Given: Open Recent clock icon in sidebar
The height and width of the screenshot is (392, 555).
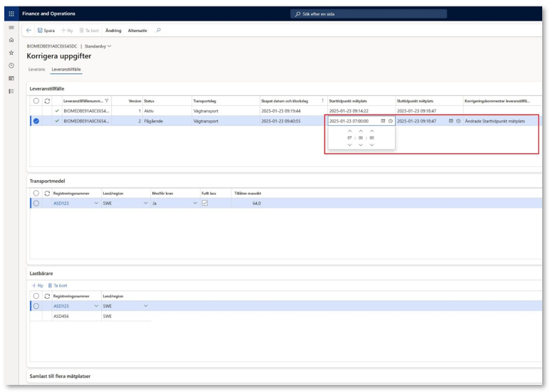Looking at the screenshot, I should coord(11,65).
